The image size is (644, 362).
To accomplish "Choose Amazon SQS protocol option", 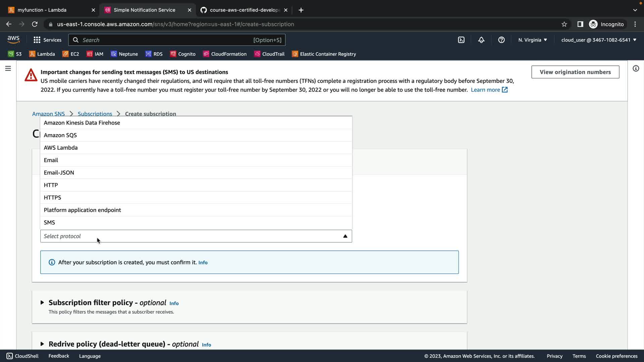I will tap(60, 135).
